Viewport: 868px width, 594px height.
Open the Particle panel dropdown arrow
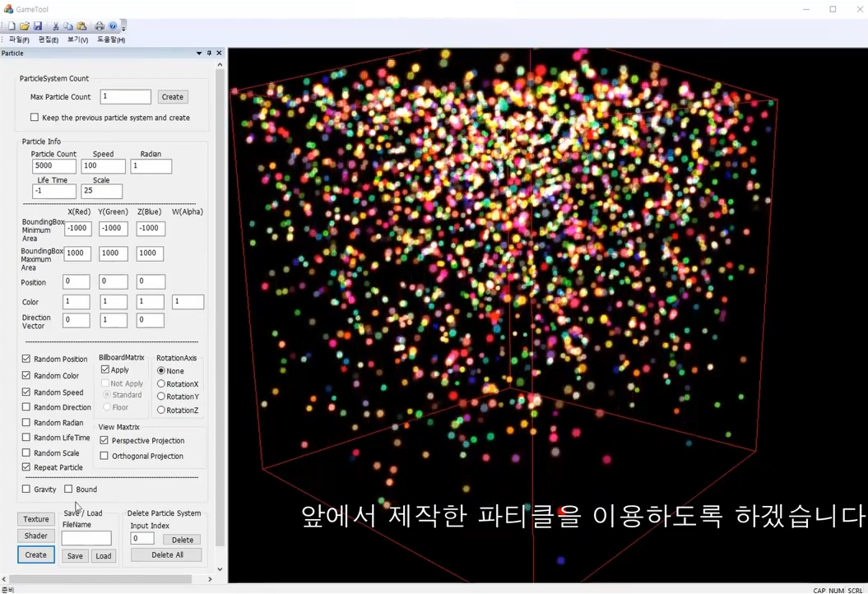tap(199, 53)
